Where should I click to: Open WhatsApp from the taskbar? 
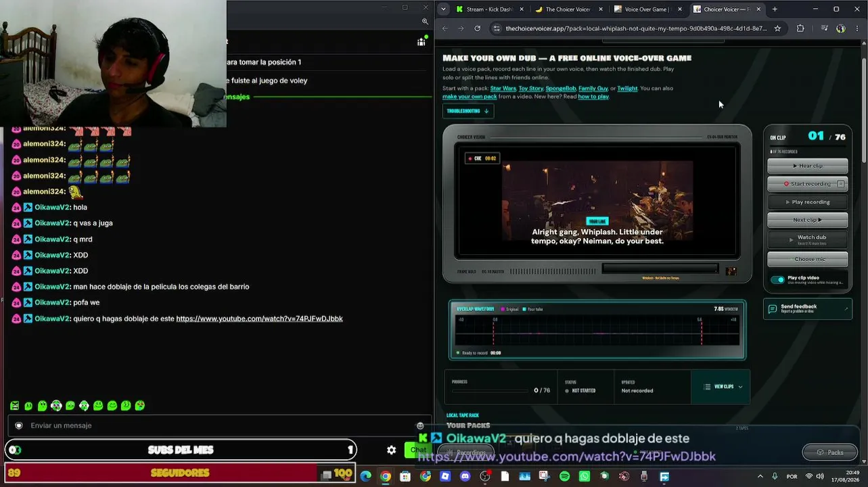[585, 476]
